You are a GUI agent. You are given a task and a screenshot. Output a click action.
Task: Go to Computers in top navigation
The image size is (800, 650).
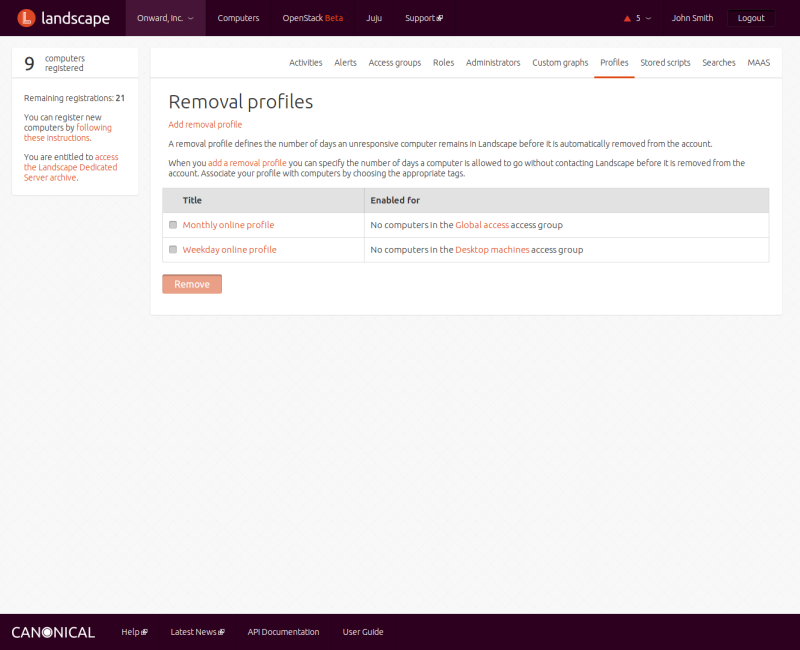point(238,18)
